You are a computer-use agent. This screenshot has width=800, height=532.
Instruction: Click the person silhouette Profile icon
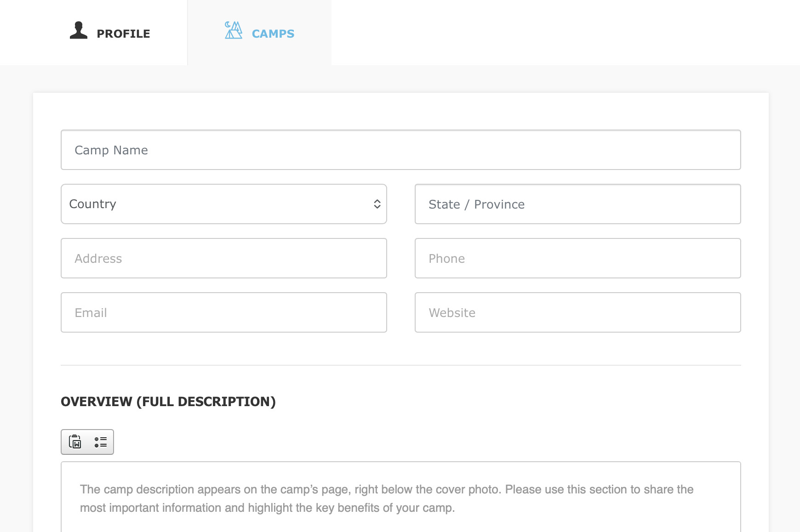(x=79, y=30)
